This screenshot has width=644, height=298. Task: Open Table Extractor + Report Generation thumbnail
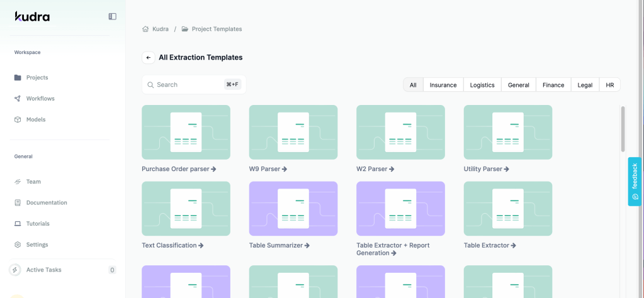[400, 209]
